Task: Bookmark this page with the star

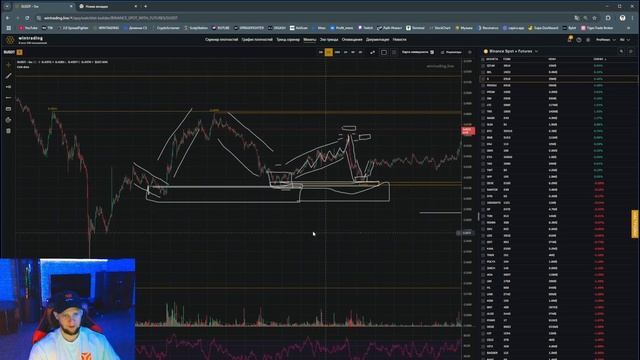Action: (x=594, y=18)
